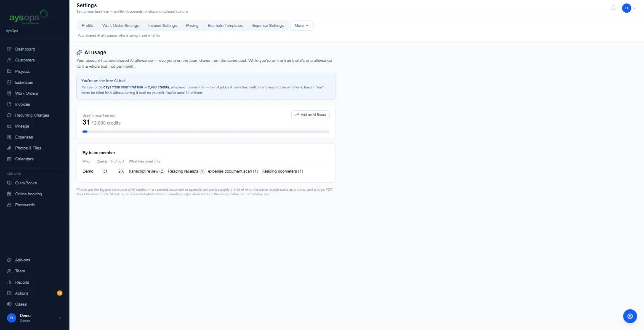This screenshot has width=644, height=330.
Task: Open Recurring Charges sidebar link
Action: click(x=32, y=115)
